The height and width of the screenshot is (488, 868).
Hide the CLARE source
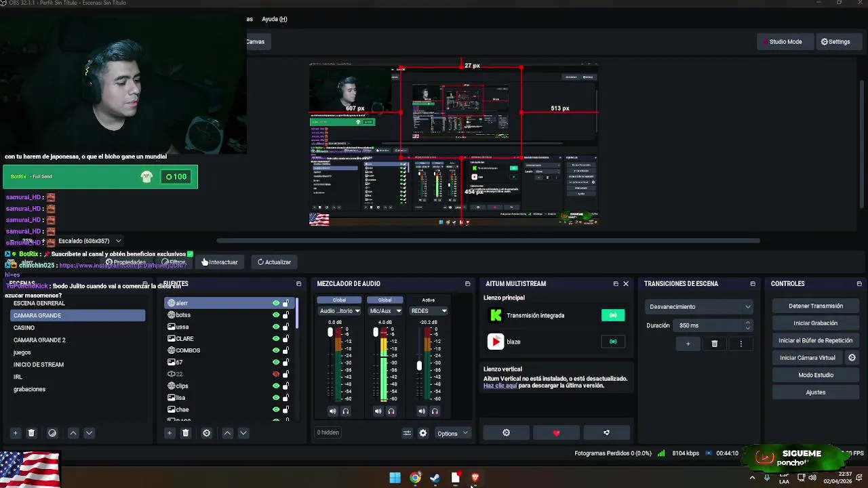(276, 339)
